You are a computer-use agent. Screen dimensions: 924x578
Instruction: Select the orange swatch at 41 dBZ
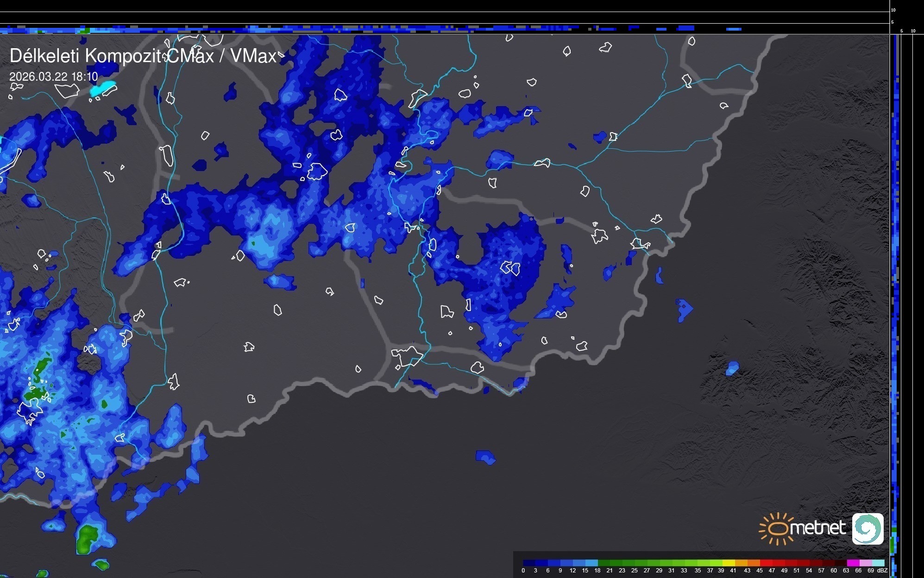(741, 563)
